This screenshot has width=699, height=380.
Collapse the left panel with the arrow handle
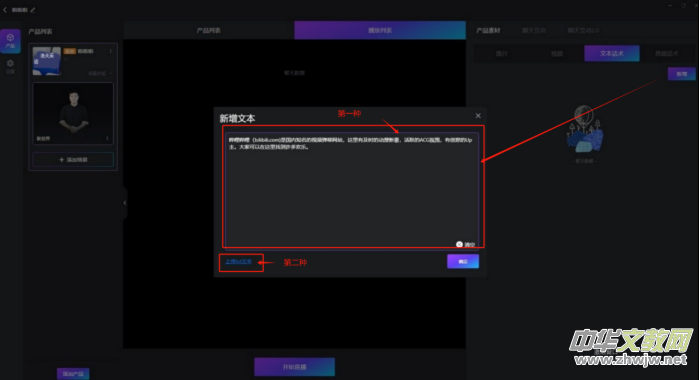(125, 203)
